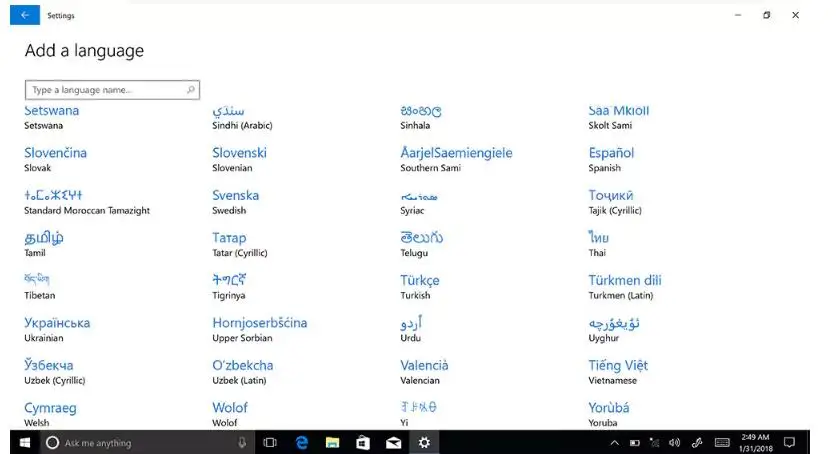The image size is (837, 454).
Task: Select Svenska (Swedish)
Action: coord(235,202)
